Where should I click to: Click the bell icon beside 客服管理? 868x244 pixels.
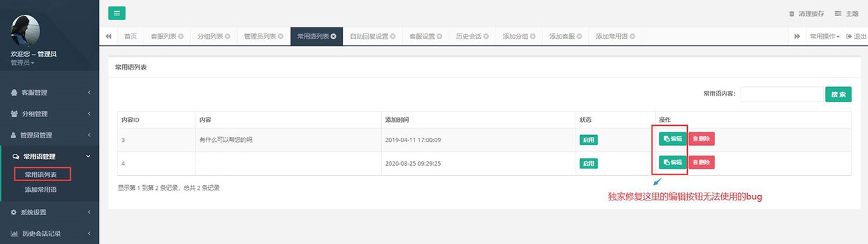[x=15, y=92]
